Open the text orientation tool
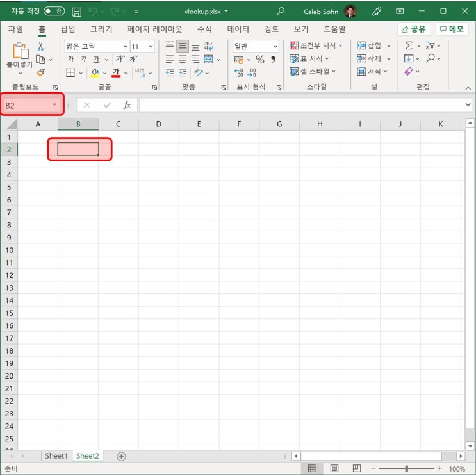Image resolution: width=476 pixels, height=476 pixels. [199, 72]
